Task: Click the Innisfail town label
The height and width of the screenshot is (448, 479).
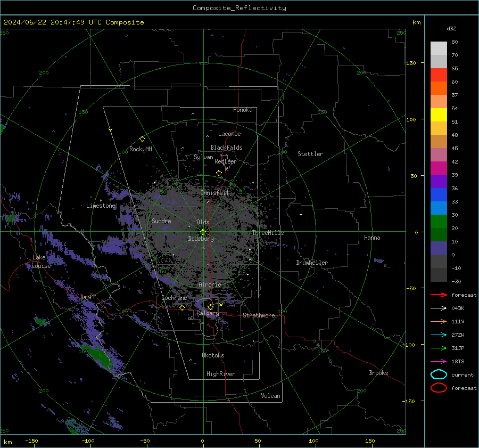Action: click(x=214, y=193)
